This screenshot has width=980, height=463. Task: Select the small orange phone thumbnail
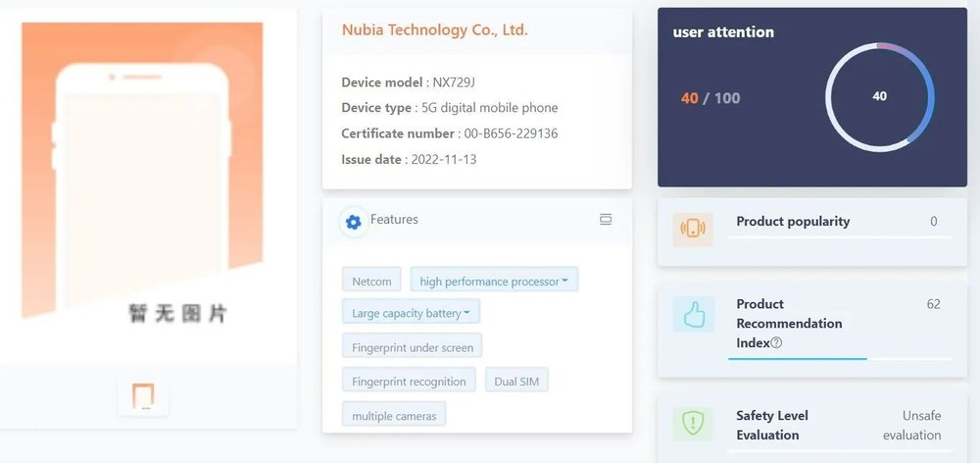point(143,396)
